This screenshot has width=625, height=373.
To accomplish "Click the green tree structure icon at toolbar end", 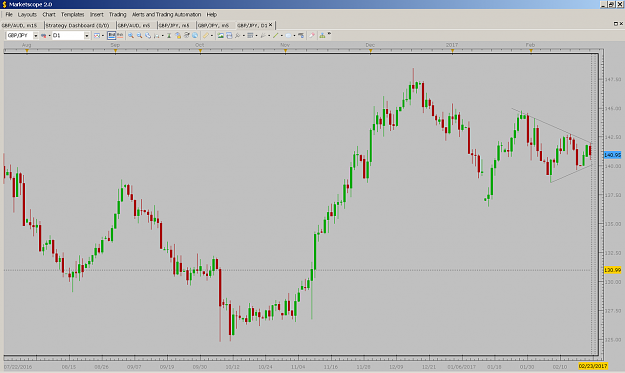I will pyautogui.click(x=322, y=35).
